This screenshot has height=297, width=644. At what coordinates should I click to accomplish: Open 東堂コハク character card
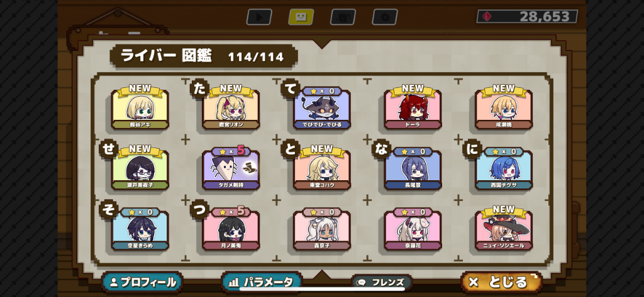click(x=321, y=168)
